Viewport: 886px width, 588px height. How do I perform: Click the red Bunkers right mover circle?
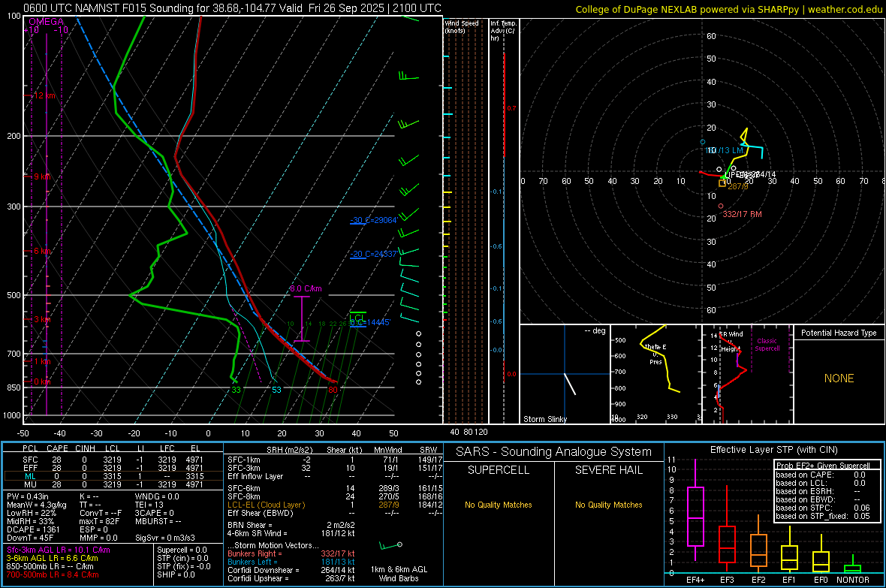point(721,207)
